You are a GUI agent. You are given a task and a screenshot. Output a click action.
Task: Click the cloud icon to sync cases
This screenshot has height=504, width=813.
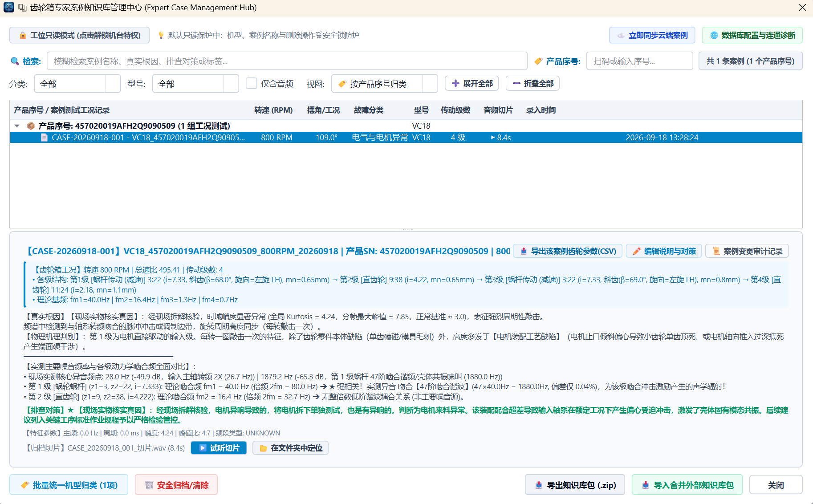tap(621, 36)
